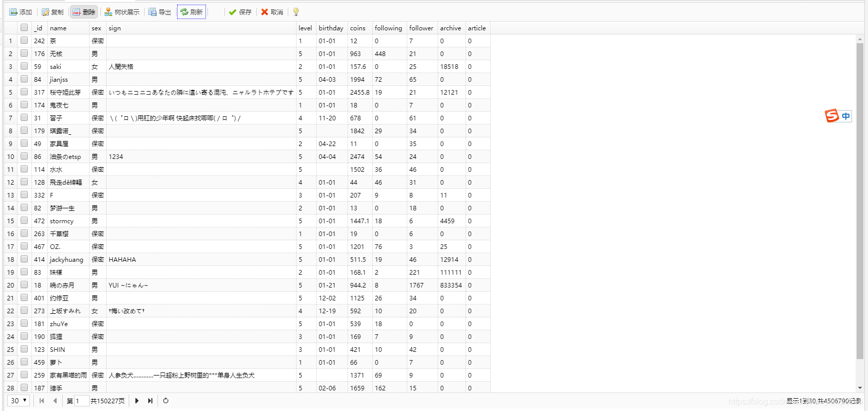Sort by the follower column header
The height and width of the screenshot is (411, 868).
click(422, 28)
